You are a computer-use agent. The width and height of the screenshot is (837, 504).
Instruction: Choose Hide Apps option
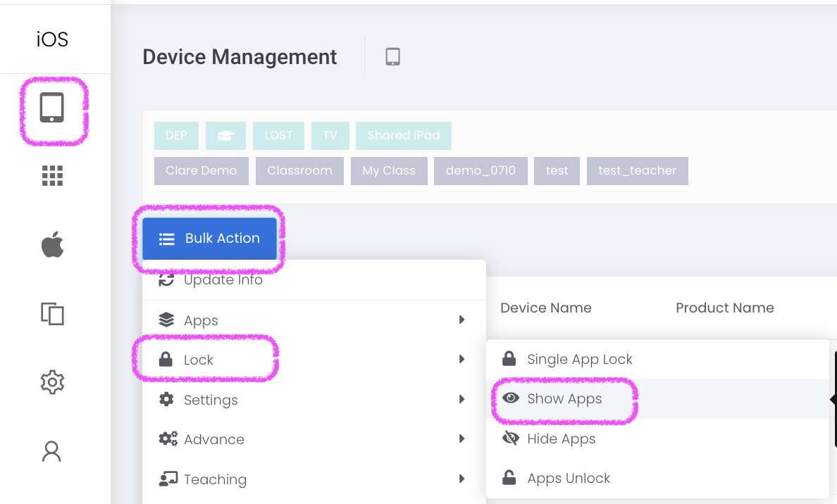click(657, 439)
